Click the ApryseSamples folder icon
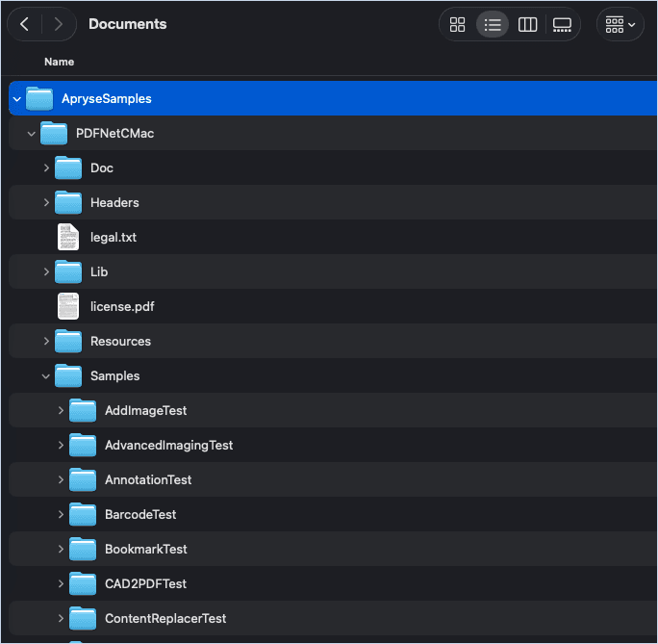The image size is (658, 644). tap(39, 98)
